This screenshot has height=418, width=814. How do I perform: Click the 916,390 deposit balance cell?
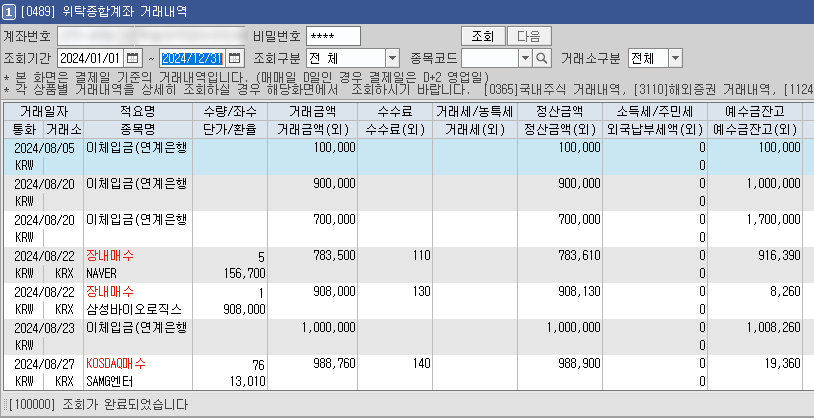click(755, 255)
